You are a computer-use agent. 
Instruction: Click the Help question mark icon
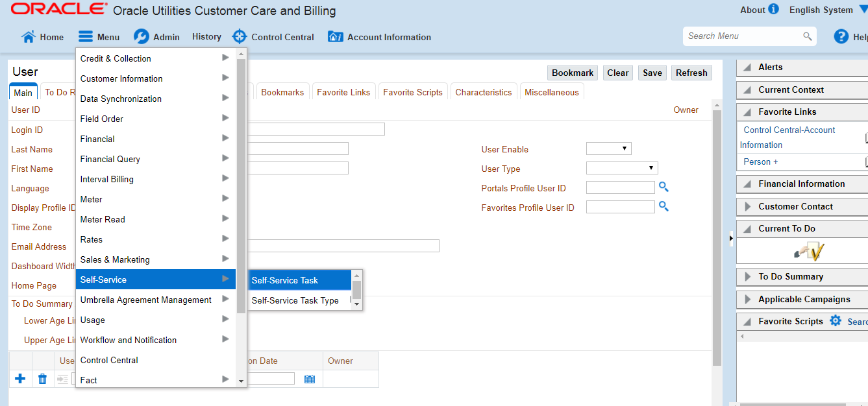(x=841, y=36)
